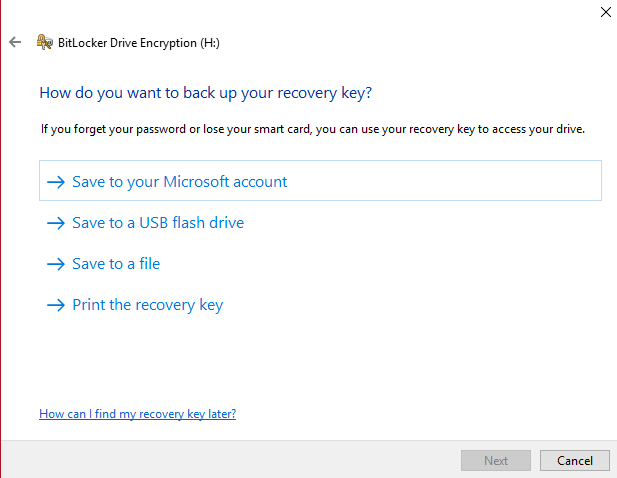The image size is (617, 478).
Task: Click the password or smart card description text
Action: pos(313,129)
